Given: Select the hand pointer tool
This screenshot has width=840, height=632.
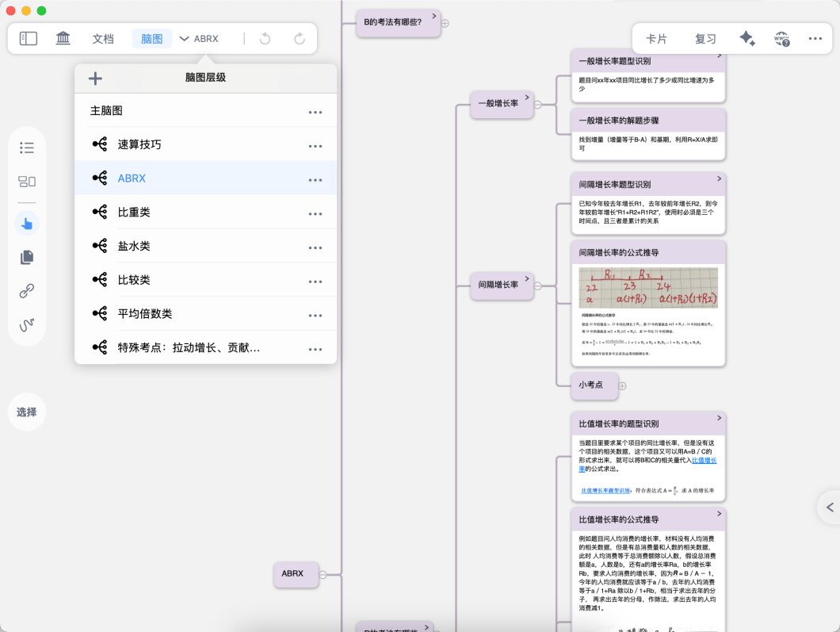Looking at the screenshot, I should [x=27, y=224].
